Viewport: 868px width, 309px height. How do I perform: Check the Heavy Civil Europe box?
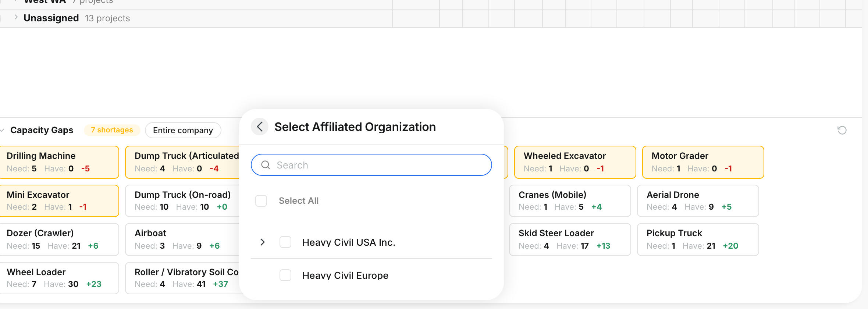[285, 275]
